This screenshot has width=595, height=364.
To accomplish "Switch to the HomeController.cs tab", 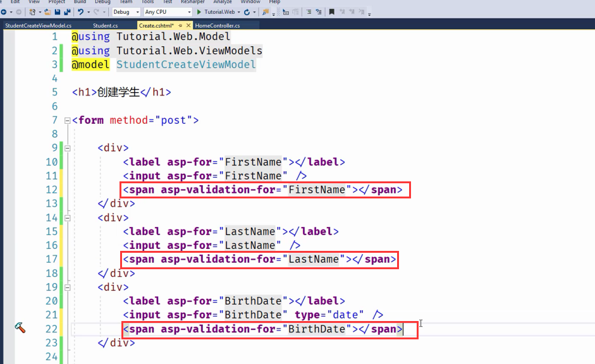I will click(x=217, y=25).
